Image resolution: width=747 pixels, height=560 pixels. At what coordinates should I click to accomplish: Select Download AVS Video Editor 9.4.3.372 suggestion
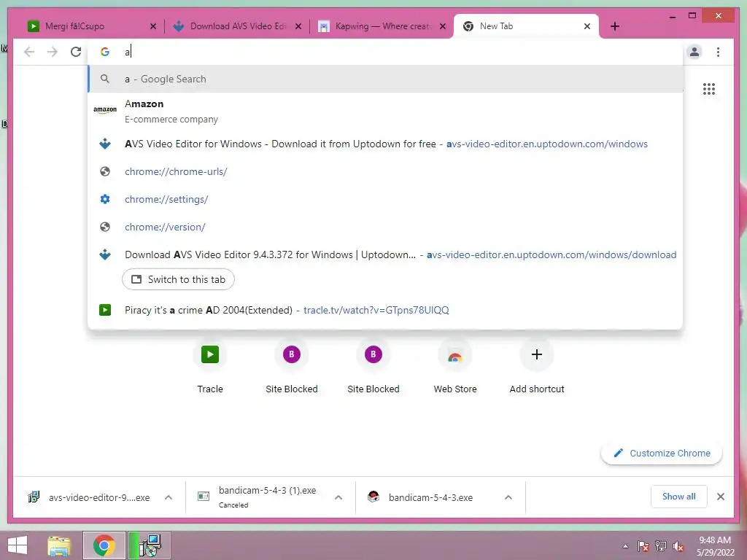pyautogui.click(x=385, y=254)
